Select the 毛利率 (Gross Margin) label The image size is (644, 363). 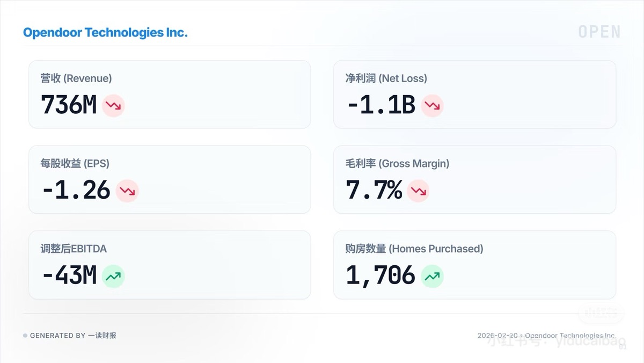(398, 164)
